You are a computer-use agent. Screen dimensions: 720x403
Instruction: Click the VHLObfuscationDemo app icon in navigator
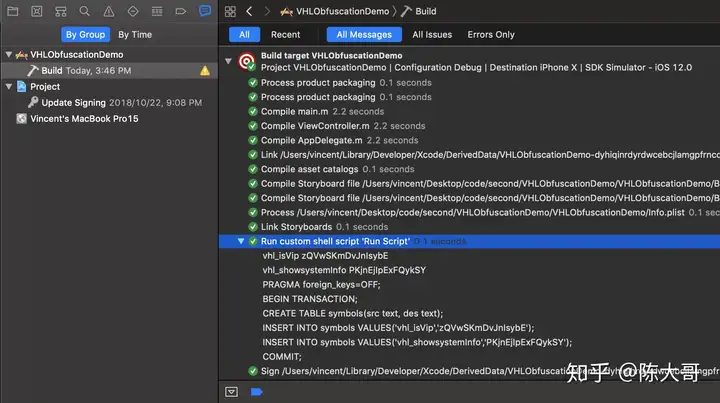point(21,55)
